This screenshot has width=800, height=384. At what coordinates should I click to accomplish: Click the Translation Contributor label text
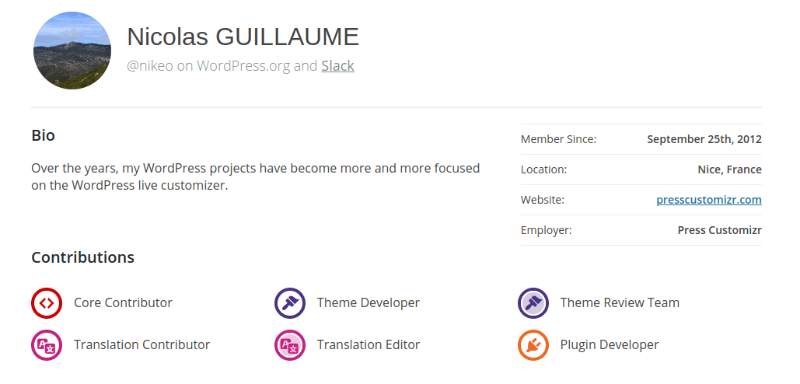pos(142,345)
